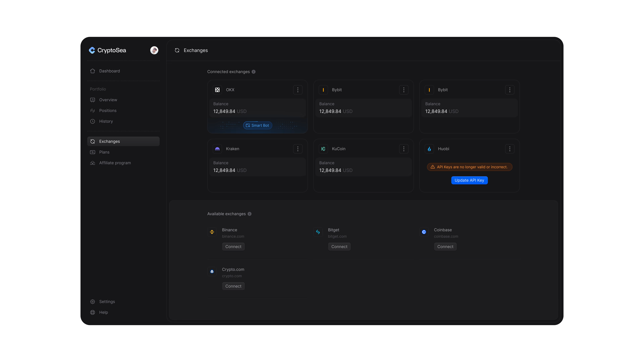Open the user profile avatar
This screenshot has height=362, width=644.
click(154, 50)
